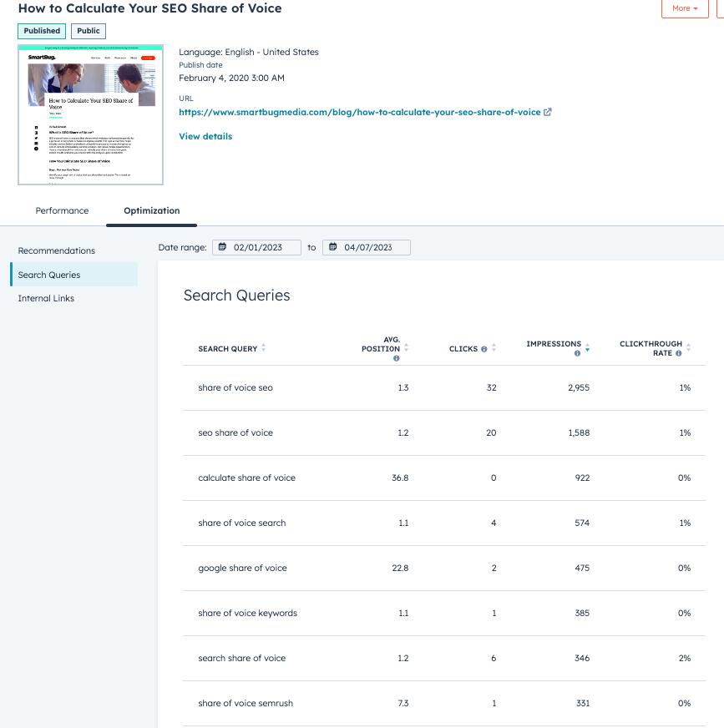
Task: Select Recommendations in the sidebar
Action: [56, 250]
